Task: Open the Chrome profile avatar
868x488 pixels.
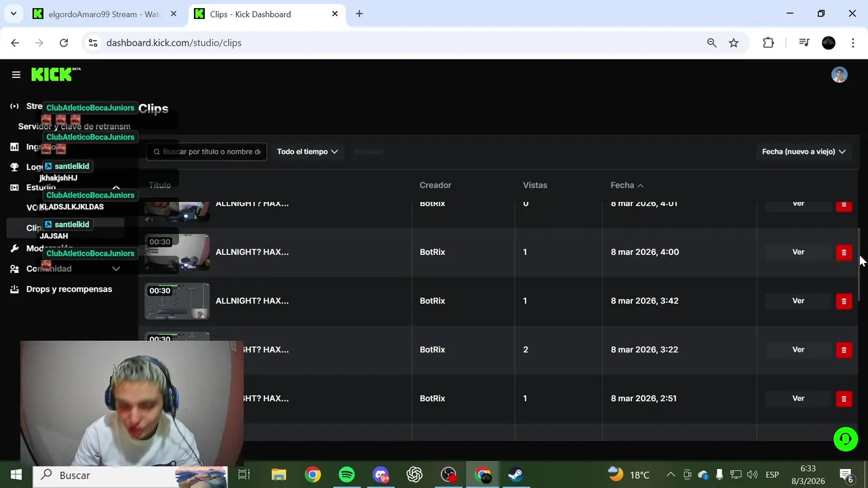Action: tap(829, 43)
